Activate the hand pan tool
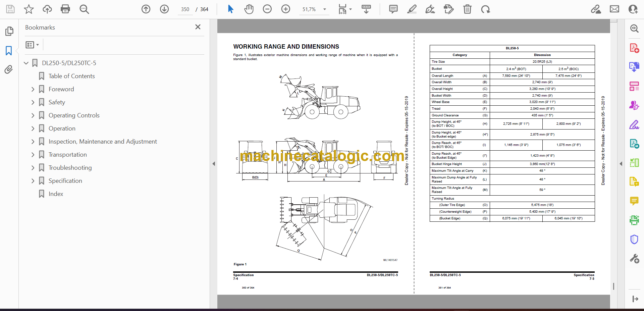The image size is (644, 311). (249, 9)
